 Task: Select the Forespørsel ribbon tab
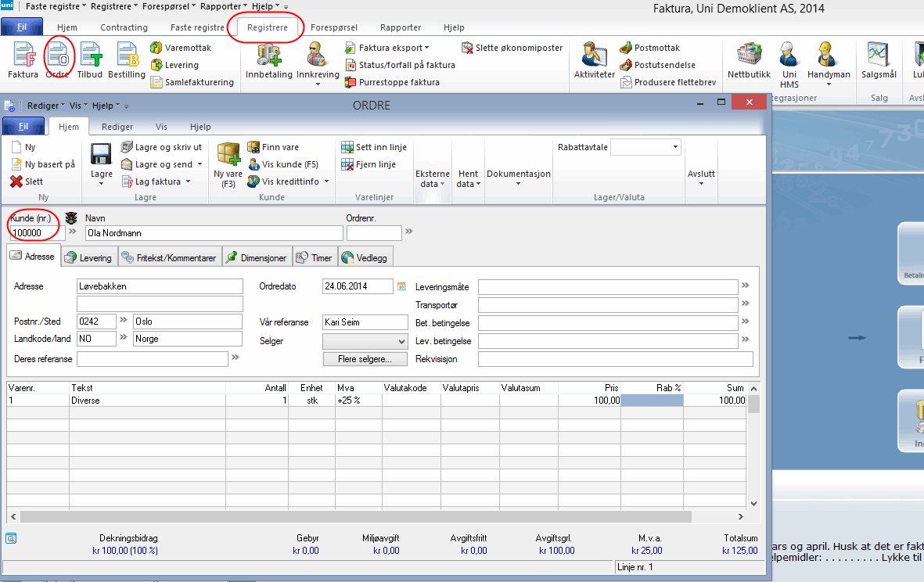click(334, 27)
